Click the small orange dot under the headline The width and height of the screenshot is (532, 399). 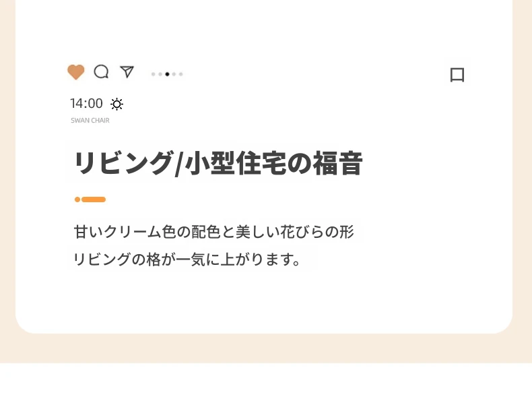pos(77,199)
